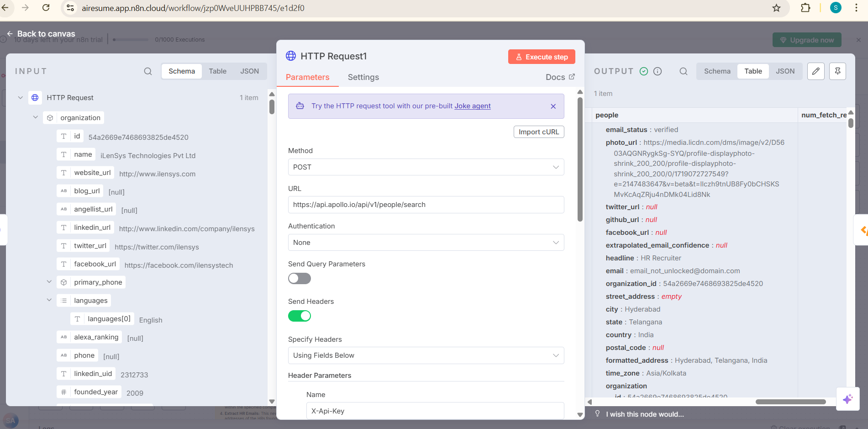Select Schema view in output panel
Viewport: 868px width, 429px height.
click(717, 71)
